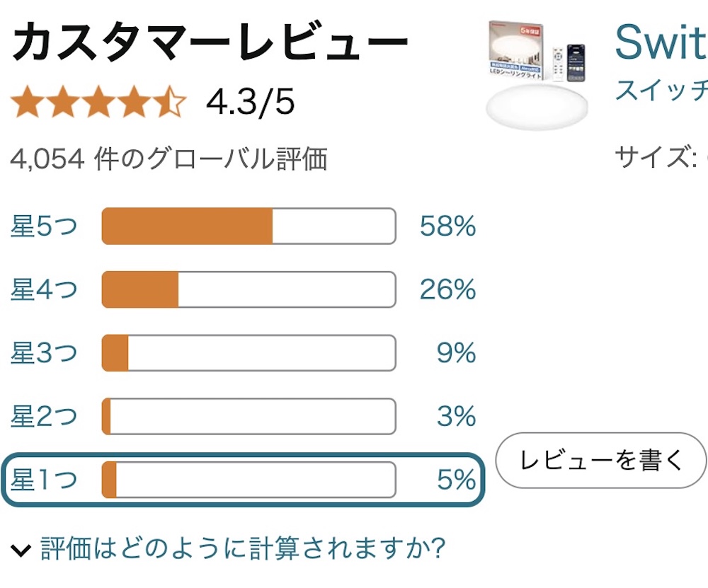The width and height of the screenshot is (708, 588).
Task: Click the 3% percentage link
Action: tap(456, 417)
